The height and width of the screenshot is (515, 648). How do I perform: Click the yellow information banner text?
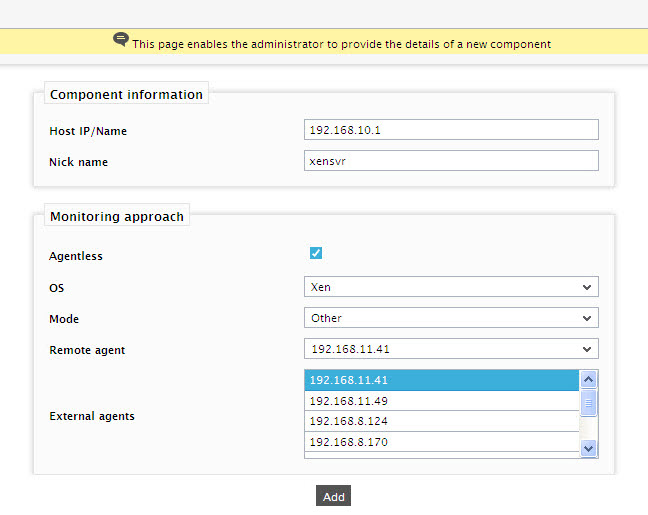coord(341,44)
